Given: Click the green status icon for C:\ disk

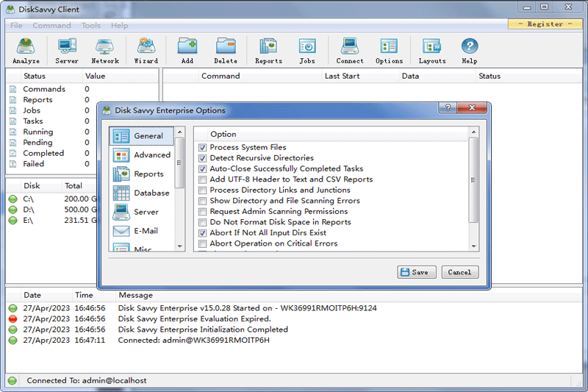Looking at the screenshot, I should pos(12,199).
